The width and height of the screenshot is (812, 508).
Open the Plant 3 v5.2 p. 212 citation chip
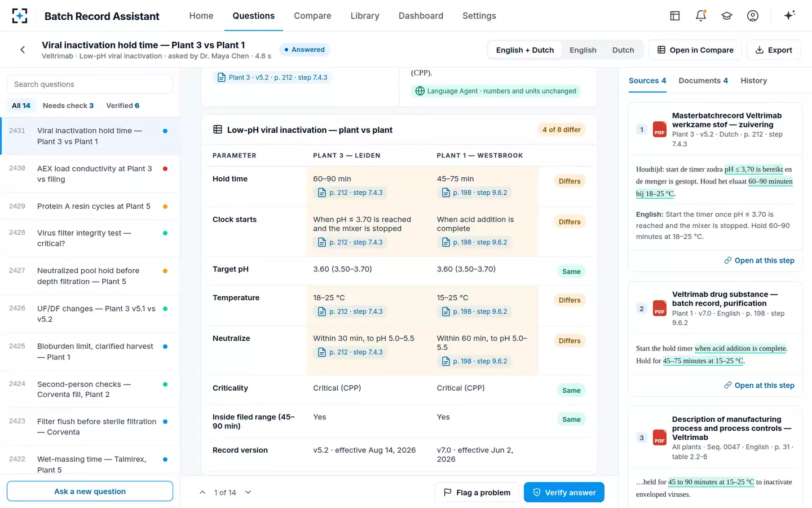[x=272, y=77]
